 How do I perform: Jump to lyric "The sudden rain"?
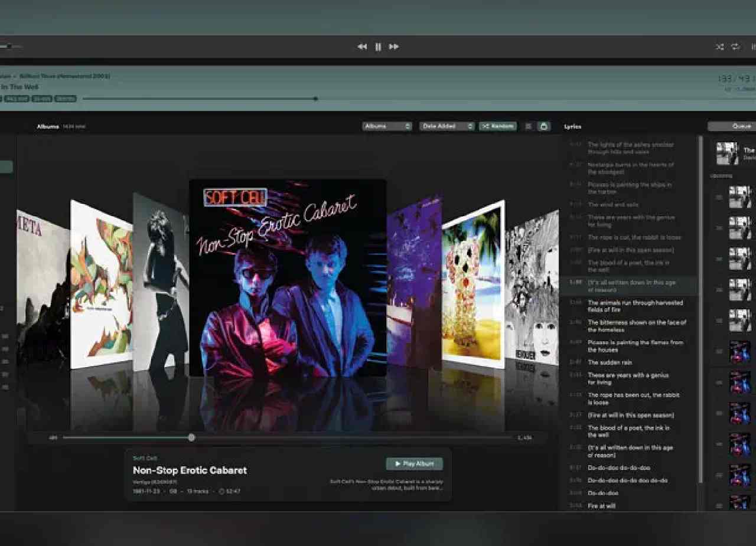coord(610,362)
